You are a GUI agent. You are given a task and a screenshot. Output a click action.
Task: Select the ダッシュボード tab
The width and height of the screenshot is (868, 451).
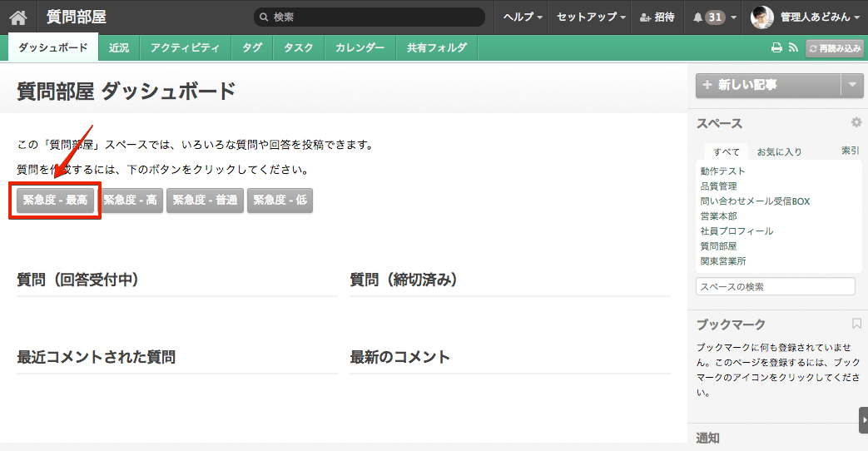[x=53, y=47]
